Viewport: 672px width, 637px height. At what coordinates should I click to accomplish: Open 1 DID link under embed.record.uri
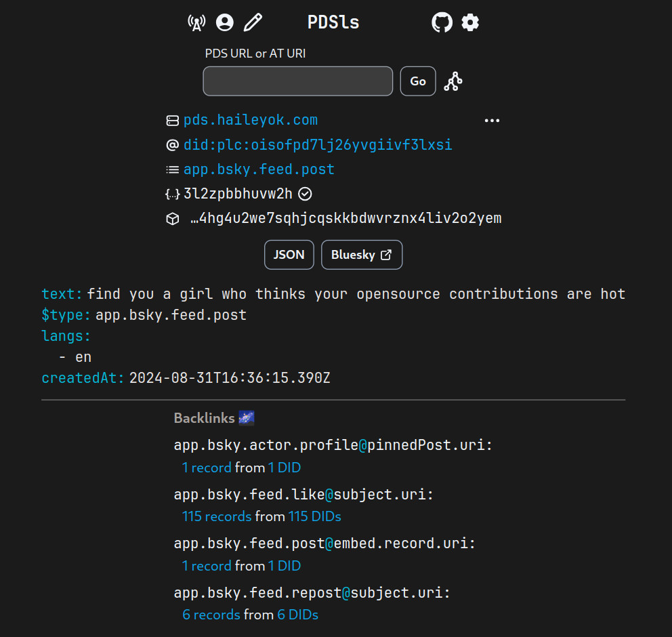[285, 566]
